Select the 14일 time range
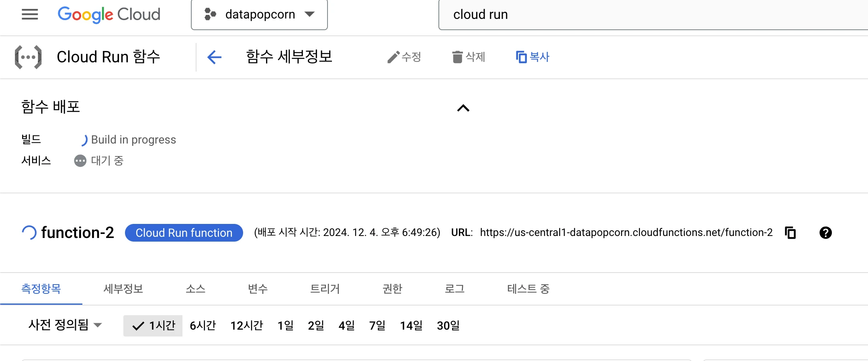This screenshot has width=868, height=361. 411,326
